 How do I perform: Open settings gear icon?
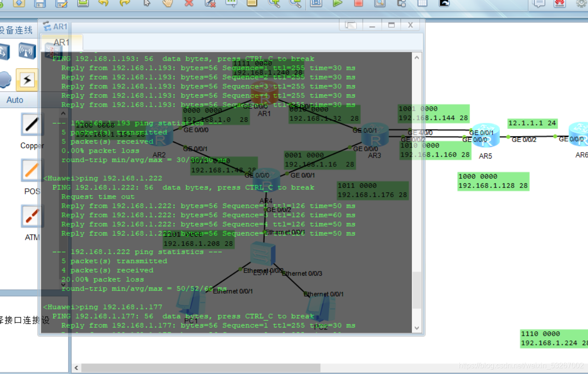582,3
